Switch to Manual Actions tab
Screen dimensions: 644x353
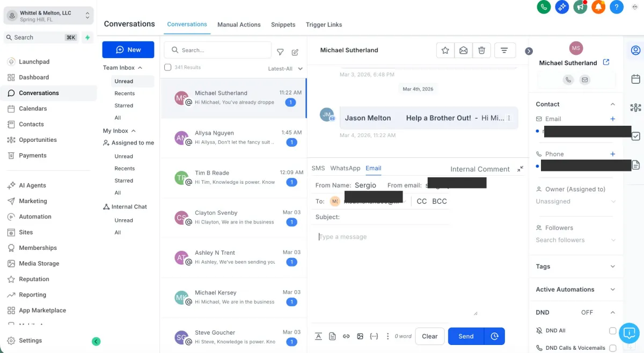239,25
